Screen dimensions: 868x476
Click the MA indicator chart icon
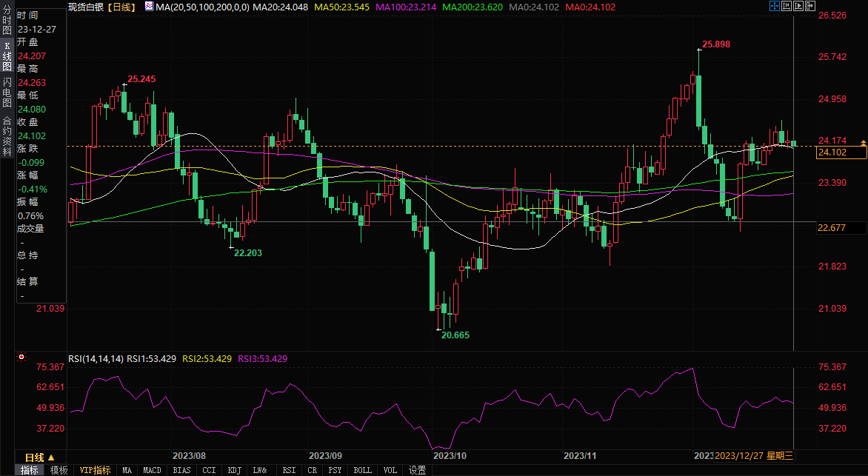point(149,6)
